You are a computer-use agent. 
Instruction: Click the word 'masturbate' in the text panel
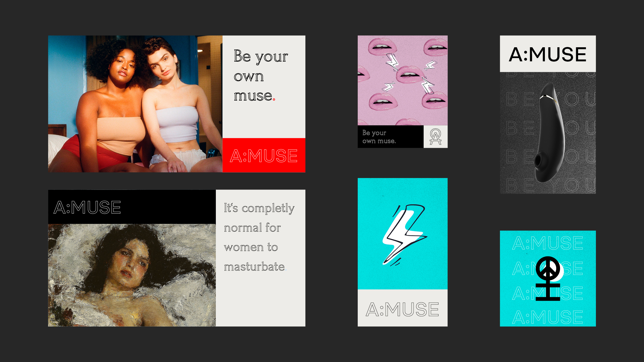pos(254,267)
